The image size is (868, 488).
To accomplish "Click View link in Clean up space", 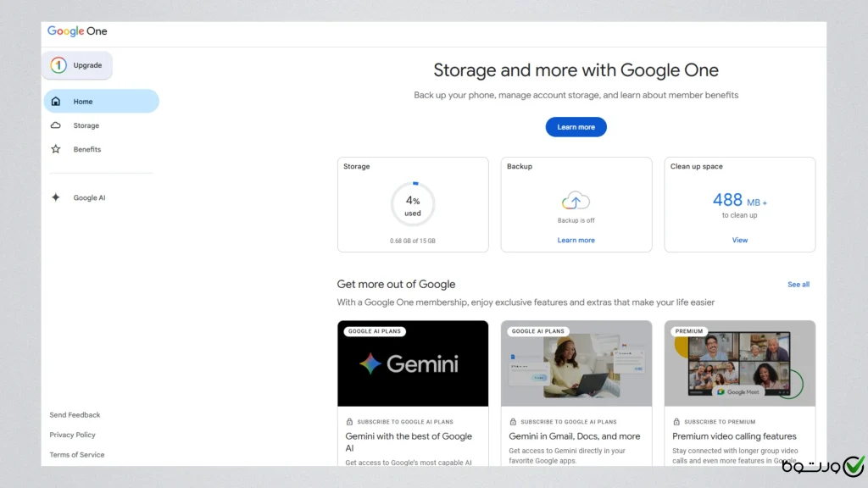I will (739, 241).
